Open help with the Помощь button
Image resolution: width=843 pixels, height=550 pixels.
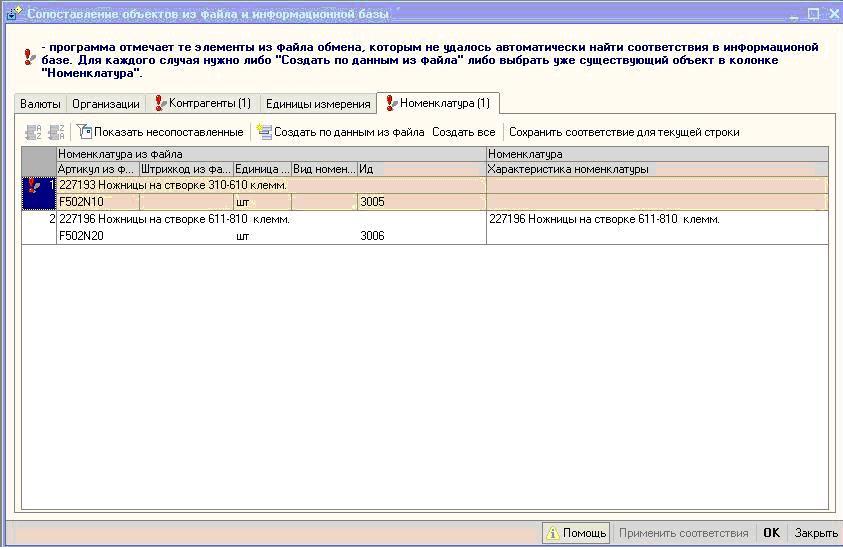(x=576, y=533)
